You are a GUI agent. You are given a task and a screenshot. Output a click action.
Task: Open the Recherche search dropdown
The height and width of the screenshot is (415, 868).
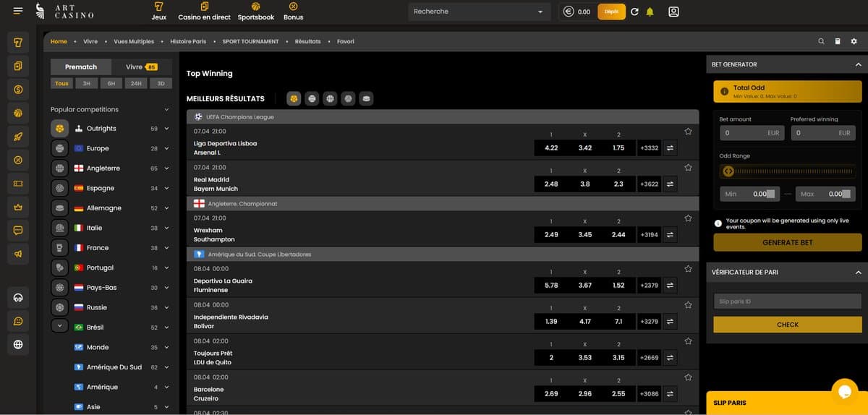click(479, 12)
